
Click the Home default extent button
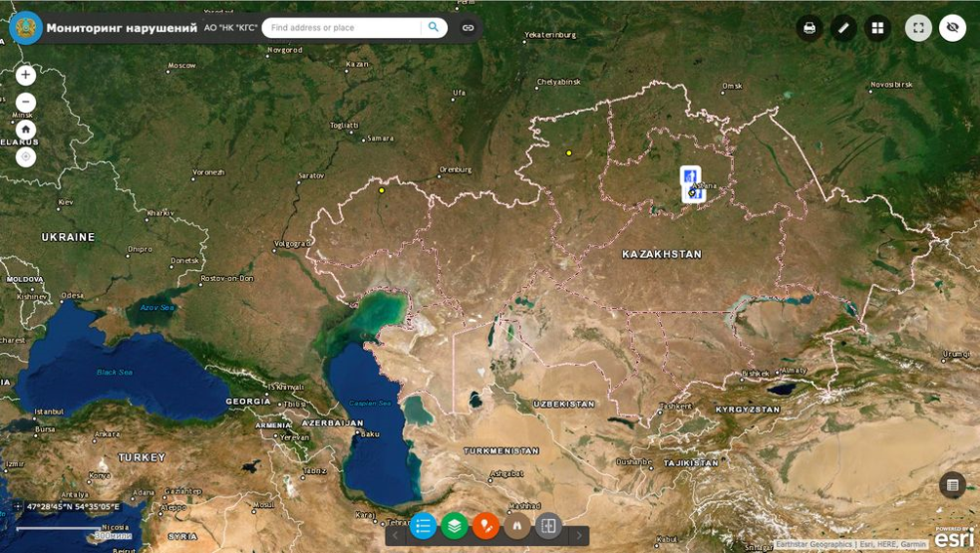(x=25, y=130)
